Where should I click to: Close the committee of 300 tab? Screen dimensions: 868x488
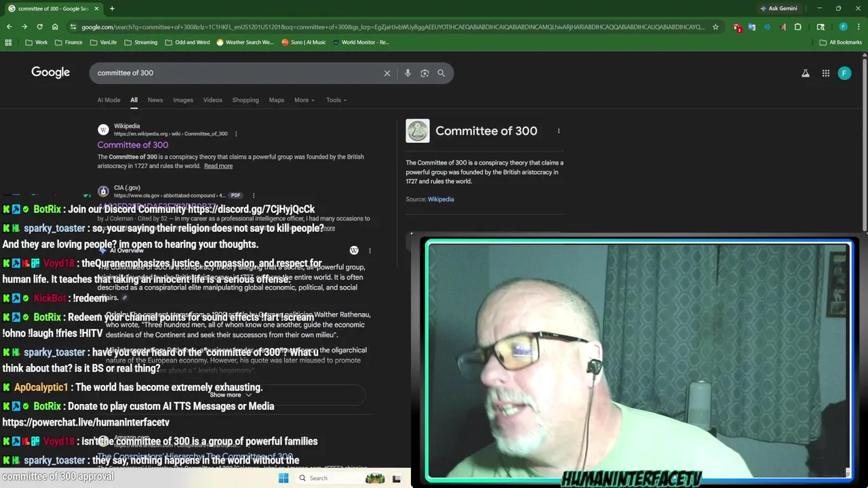coord(97,9)
